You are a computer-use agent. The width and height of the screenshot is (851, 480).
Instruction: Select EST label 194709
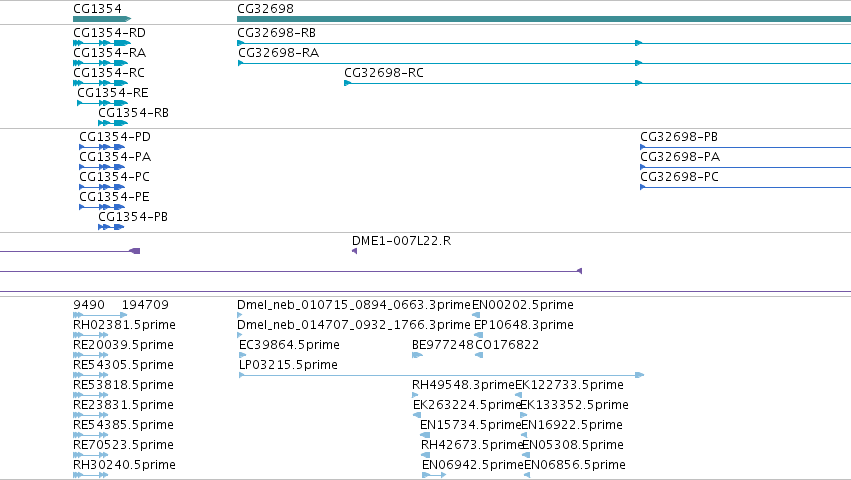click(x=145, y=305)
